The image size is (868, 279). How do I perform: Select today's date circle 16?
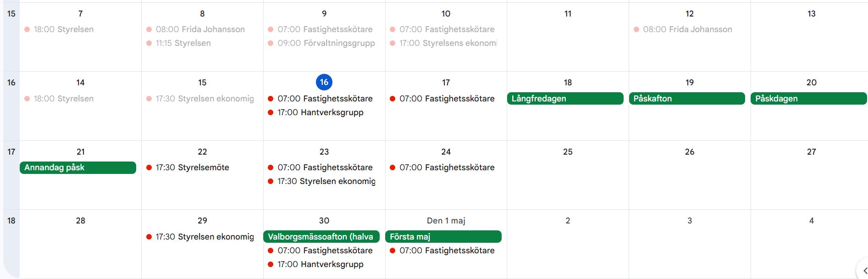point(324,82)
